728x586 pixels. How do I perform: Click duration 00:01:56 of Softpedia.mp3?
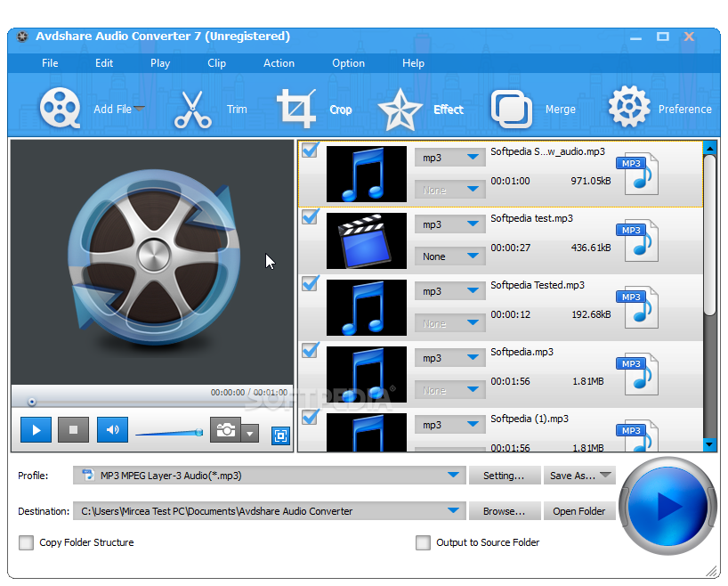click(x=510, y=381)
